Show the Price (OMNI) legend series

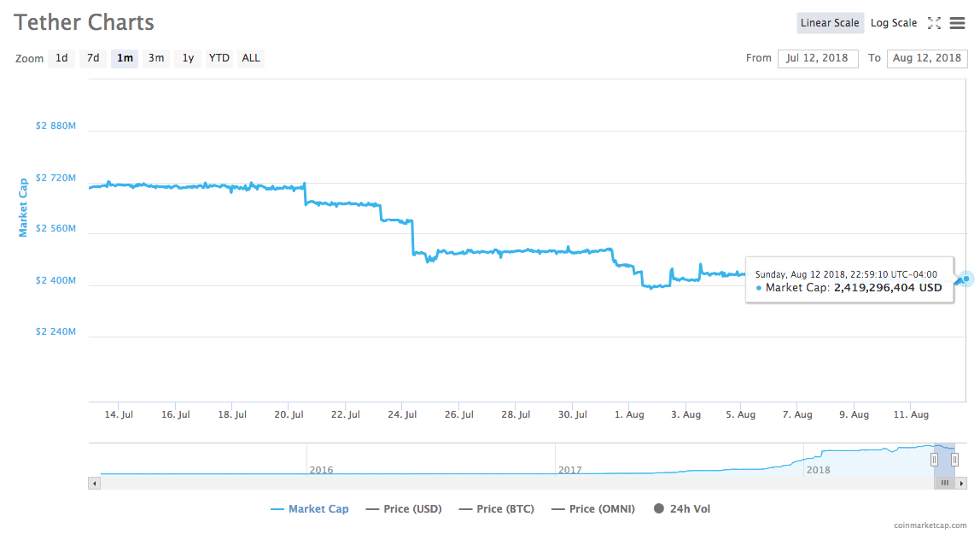(x=592, y=509)
